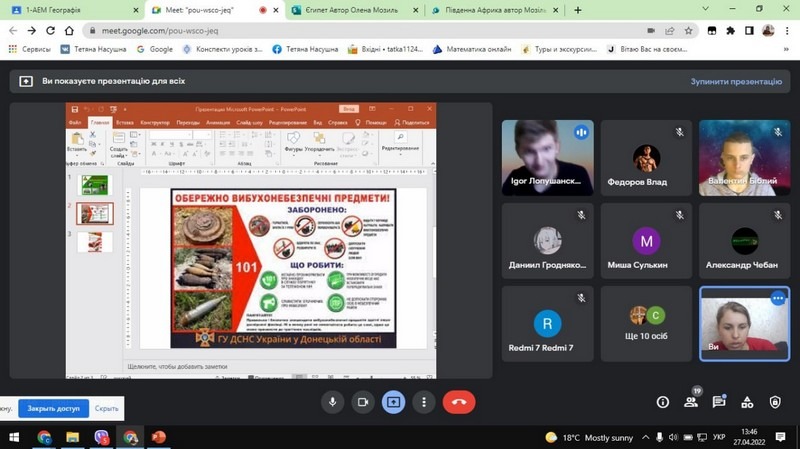Screen dimensions: 800x449
Task: Expand the tab search dropdown arrow
Action: coord(706,9)
